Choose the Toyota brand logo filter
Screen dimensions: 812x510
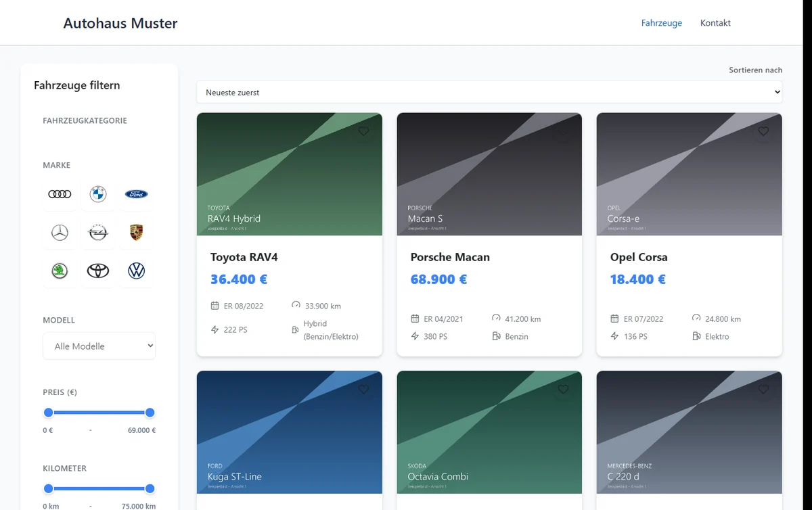click(98, 271)
